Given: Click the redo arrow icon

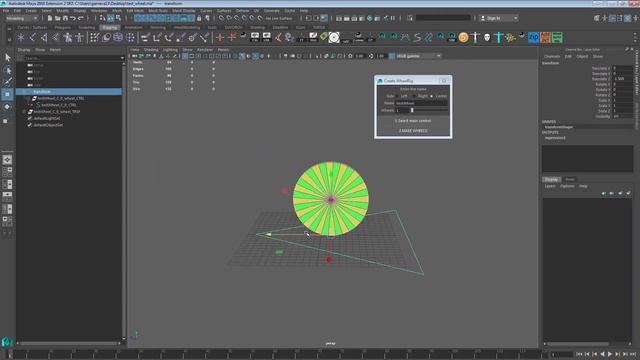Looking at the screenshot, I should pyautogui.click(x=81, y=18).
